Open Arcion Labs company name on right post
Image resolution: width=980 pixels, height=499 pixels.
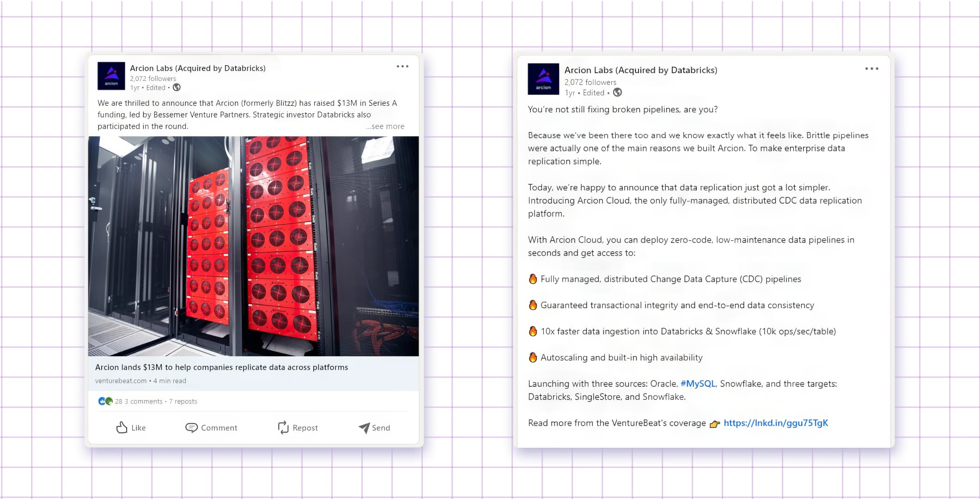pyautogui.click(x=640, y=70)
